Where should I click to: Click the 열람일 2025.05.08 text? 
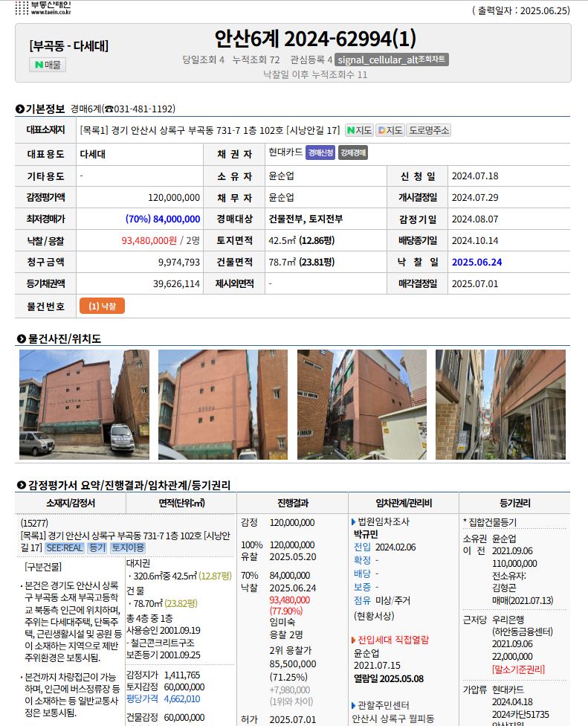389,679
